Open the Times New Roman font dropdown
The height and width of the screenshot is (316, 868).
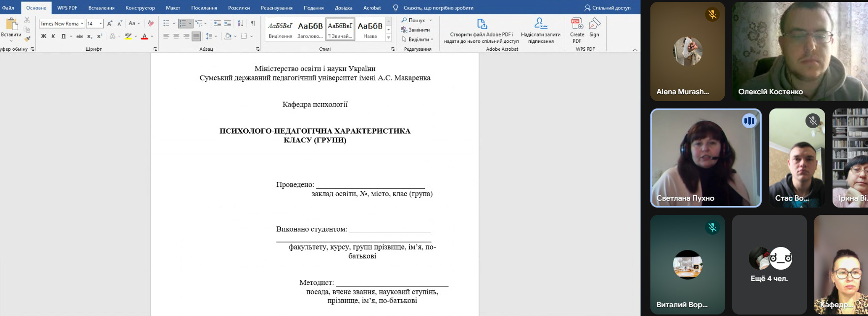tap(82, 24)
